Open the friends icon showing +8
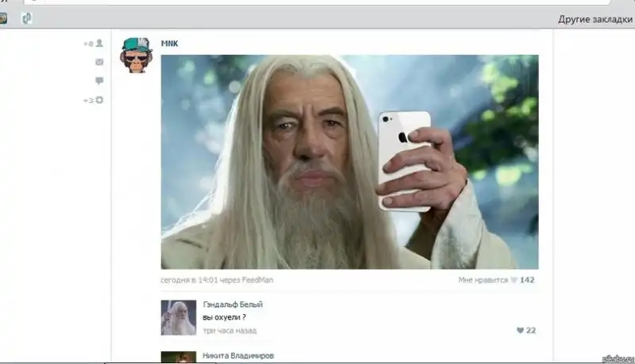 tap(99, 44)
